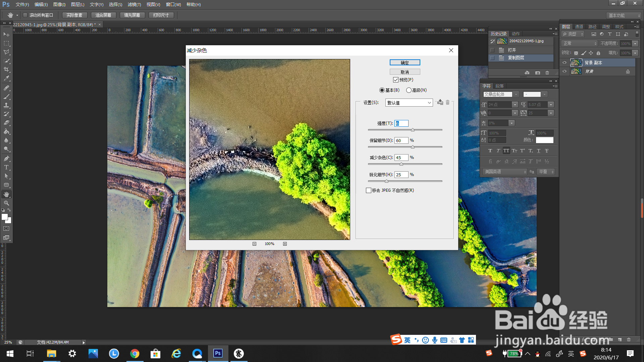
Task: Click zoom-out minus icon under preview
Action: point(254,244)
